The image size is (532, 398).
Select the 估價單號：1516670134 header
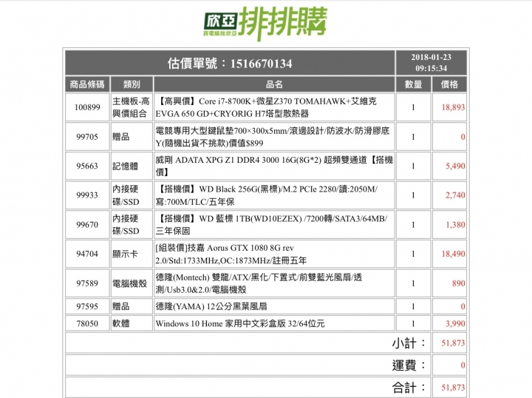(x=230, y=63)
